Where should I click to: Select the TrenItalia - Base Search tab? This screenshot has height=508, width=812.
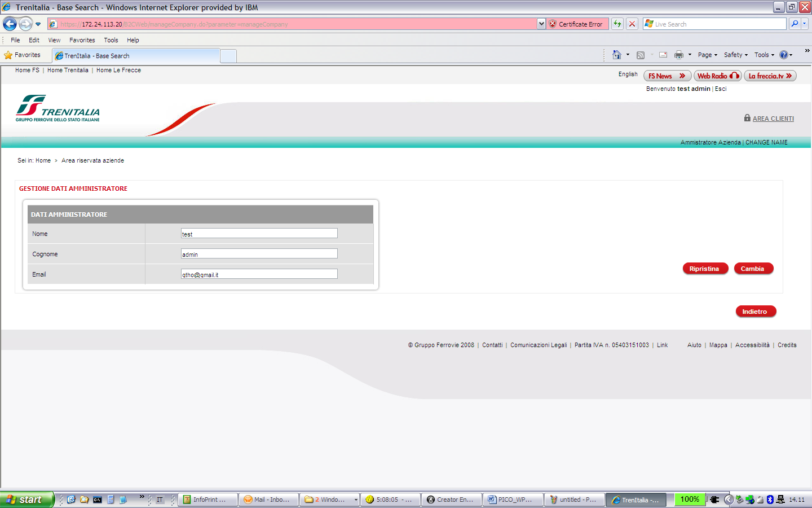[x=136, y=56]
